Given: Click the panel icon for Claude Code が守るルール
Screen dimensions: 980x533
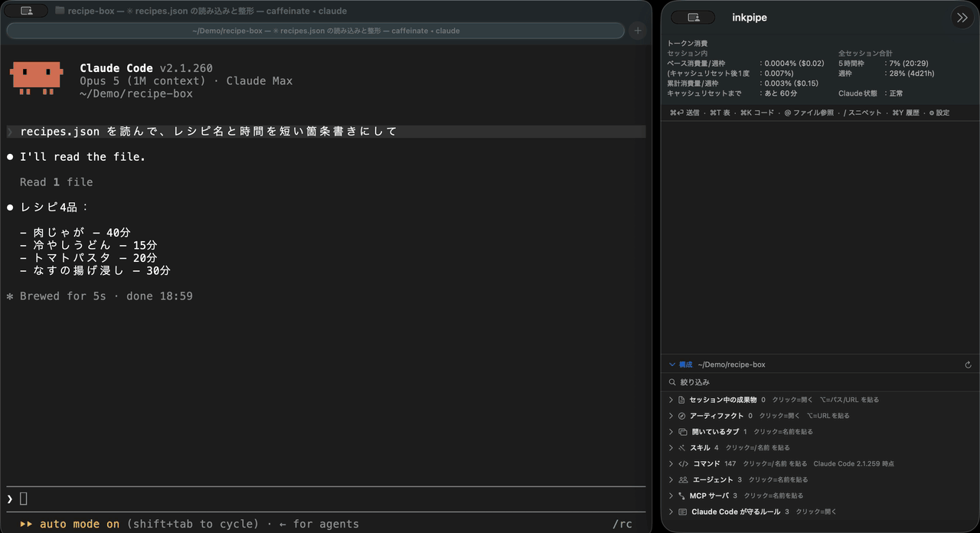Looking at the screenshot, I should point(683,512).
